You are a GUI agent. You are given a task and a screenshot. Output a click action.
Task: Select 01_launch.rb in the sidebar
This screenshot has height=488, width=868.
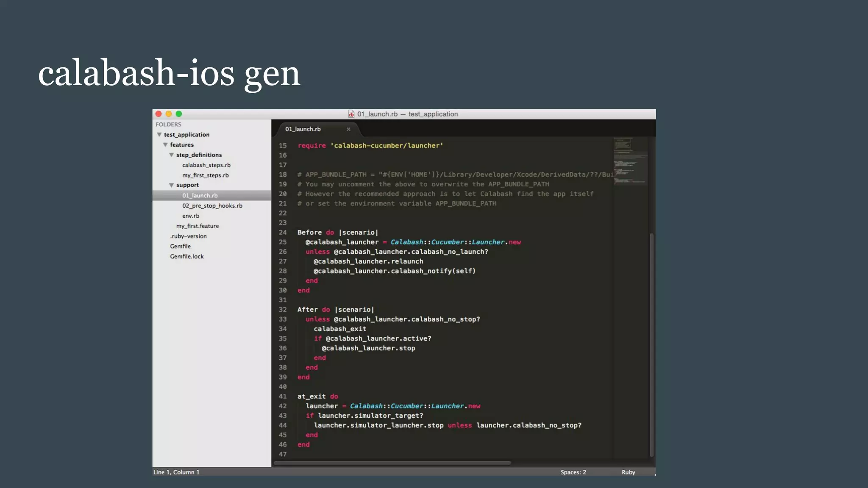212,195
